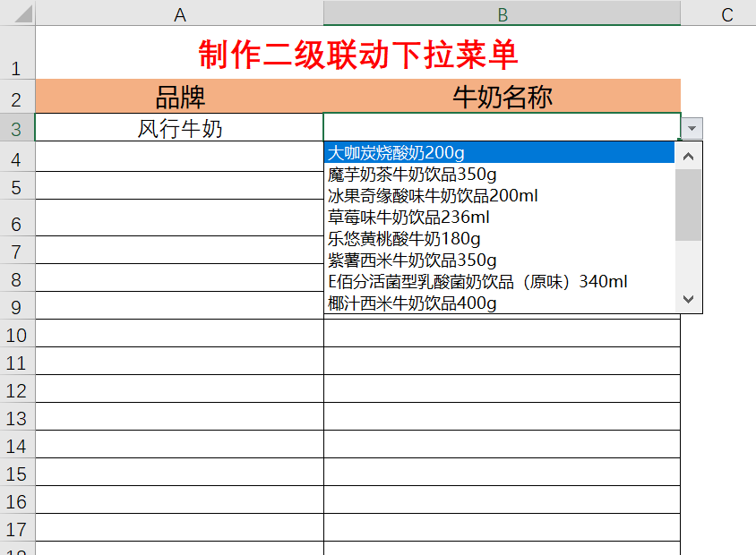Image resolution: width=756 pixels, height=555 pixels.
Task: Select row 14 header
Action: pos(17,445)
